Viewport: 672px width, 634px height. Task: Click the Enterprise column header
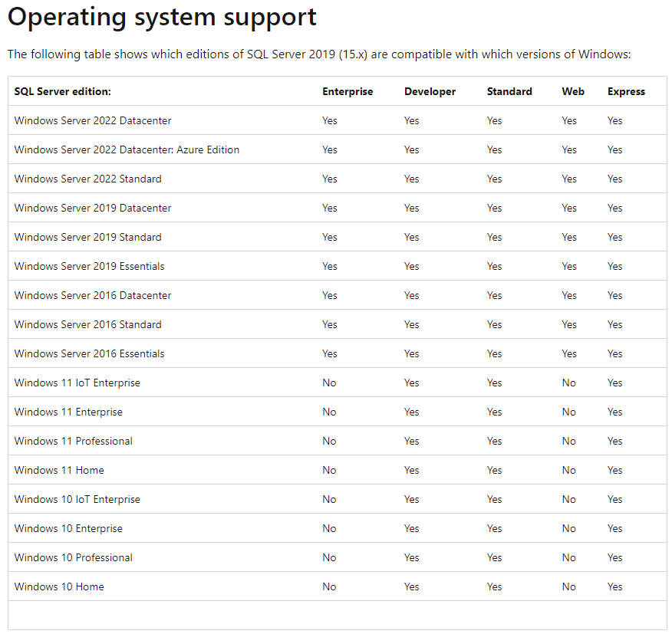[x=348, y=91]
